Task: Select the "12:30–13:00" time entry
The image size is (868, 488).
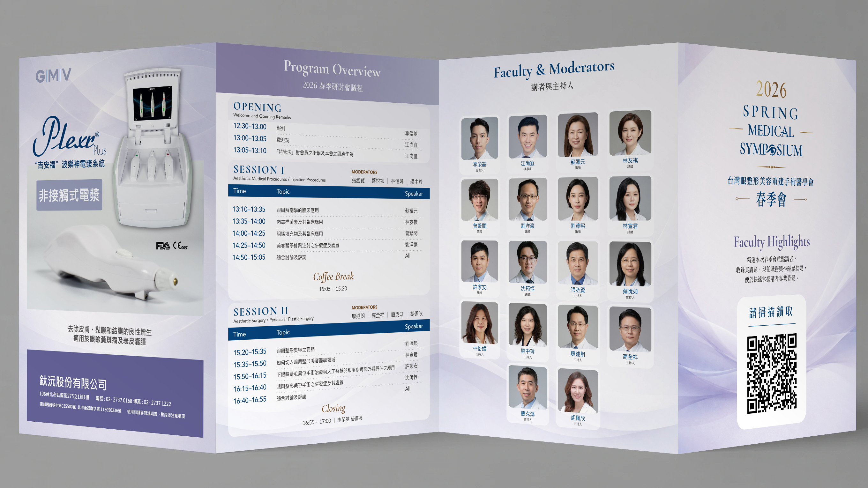Action: click(250, 126)
